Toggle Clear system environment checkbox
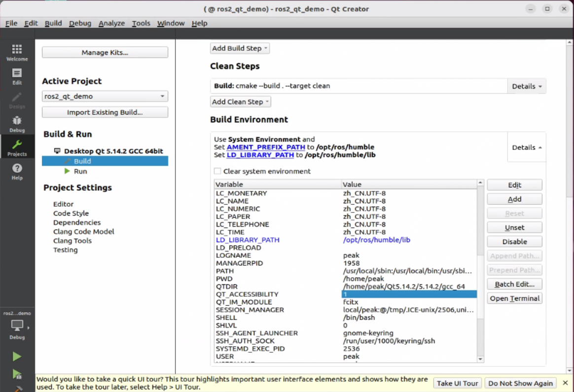Viewport: 574px width, 392px height. (x=217, y=171)
